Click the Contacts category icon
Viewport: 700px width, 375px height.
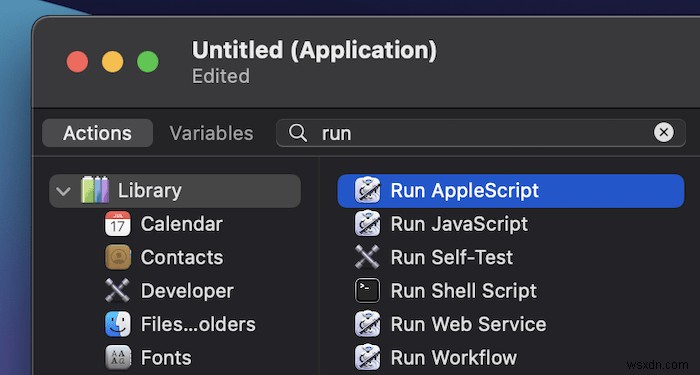pyautogui.click(x=118, y=257)
